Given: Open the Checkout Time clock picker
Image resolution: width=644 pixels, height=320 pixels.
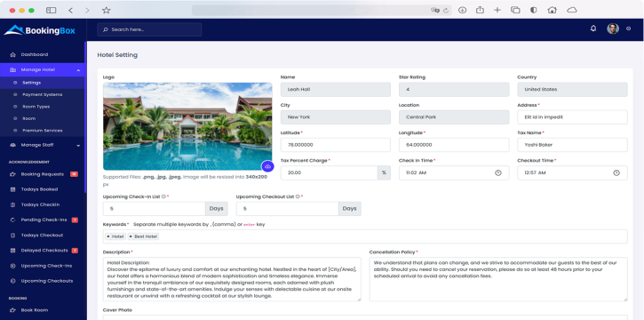Looking at the screenshot, I should click(x=616, y=173).
